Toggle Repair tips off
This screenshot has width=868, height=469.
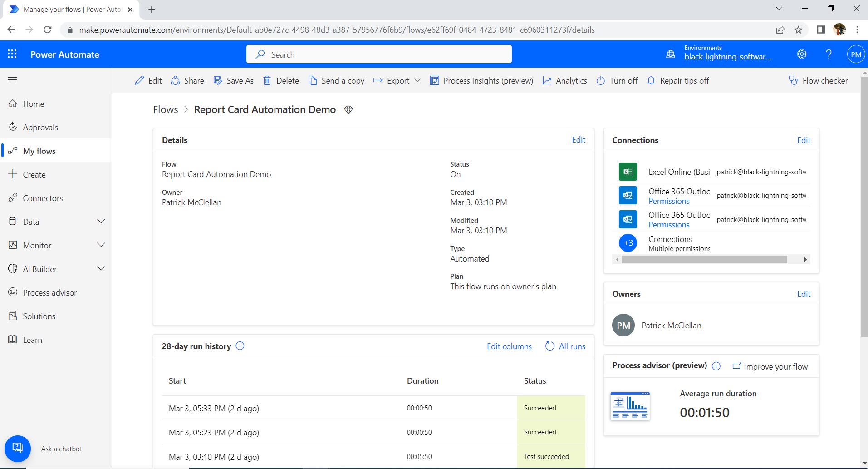[678, 81]
